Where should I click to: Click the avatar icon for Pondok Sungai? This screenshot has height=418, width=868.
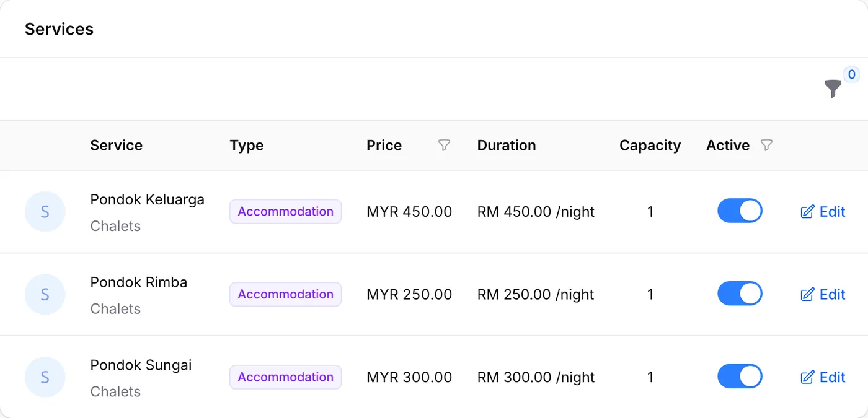(x=45, y=377)
